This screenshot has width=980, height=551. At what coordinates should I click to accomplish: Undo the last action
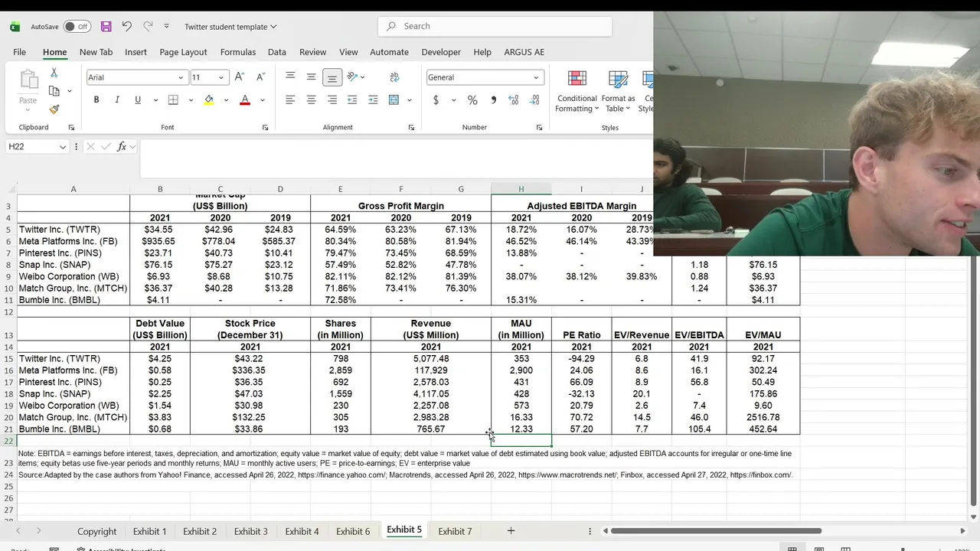127,27
